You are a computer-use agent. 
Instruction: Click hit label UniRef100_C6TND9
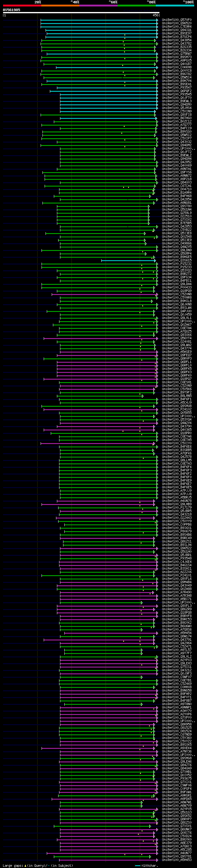(x=177, y=735)
